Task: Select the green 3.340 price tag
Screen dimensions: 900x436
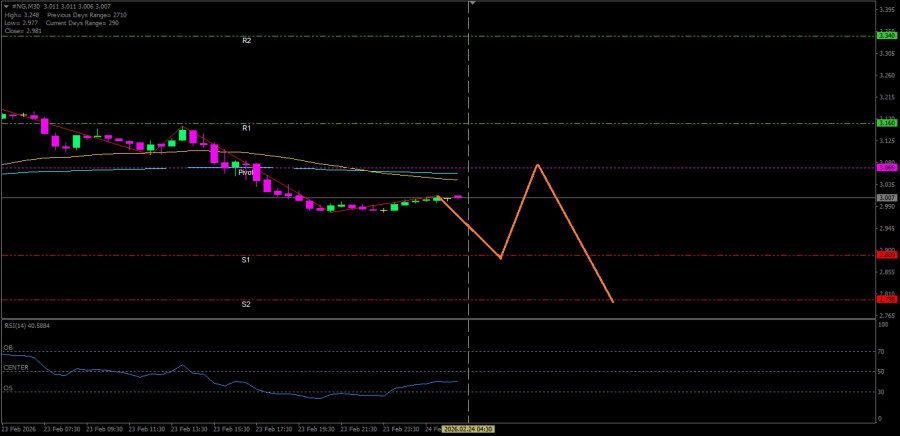Action: (x=886, y=36)
